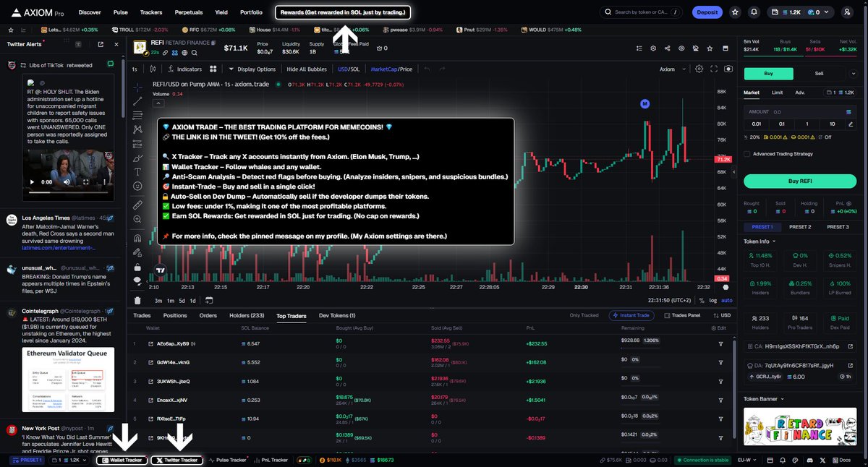Open the chart layout grid icon
Screen dimensions: 868x467
pos(213,69)
